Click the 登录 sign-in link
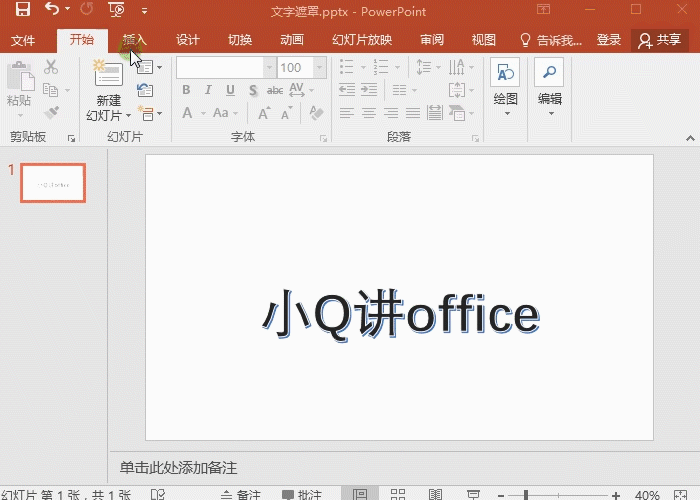Screen dimensions: 700x500 pos(608,40)
